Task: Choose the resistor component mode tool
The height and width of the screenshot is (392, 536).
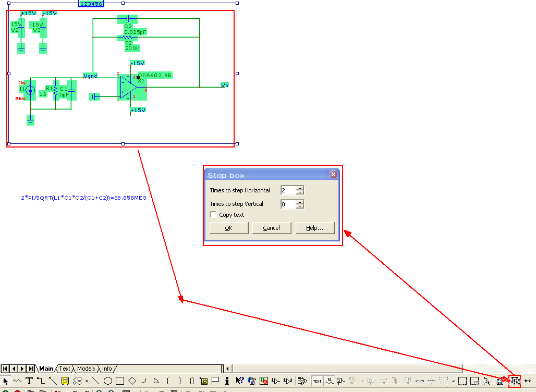Action: pyautogui.click(x=17, y=381)
